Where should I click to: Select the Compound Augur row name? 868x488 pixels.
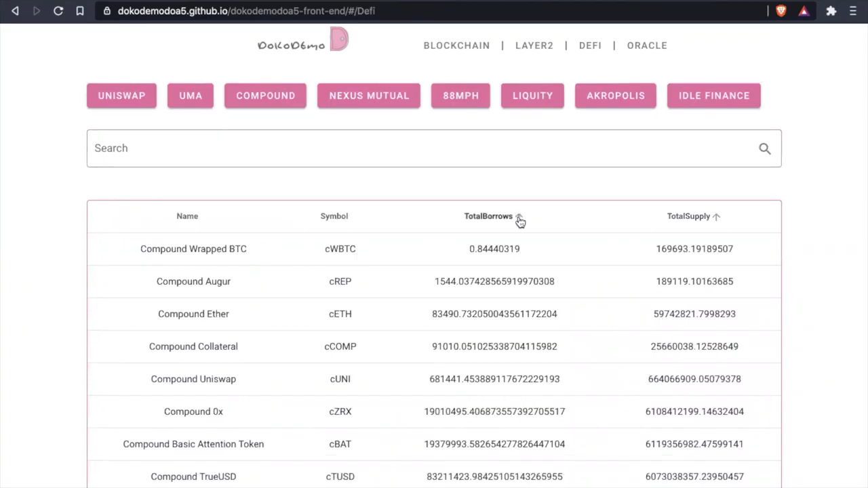point(193,281)
